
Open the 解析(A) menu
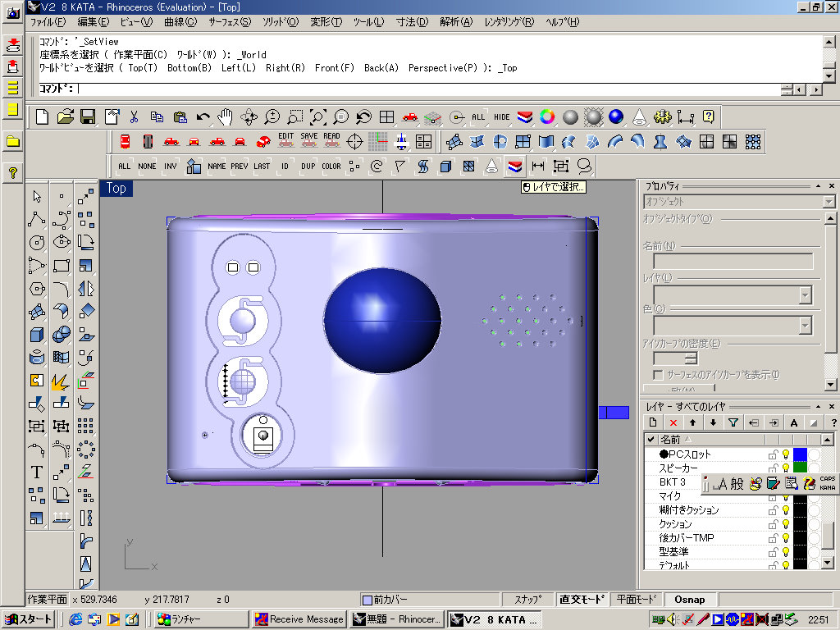point(455,22)
